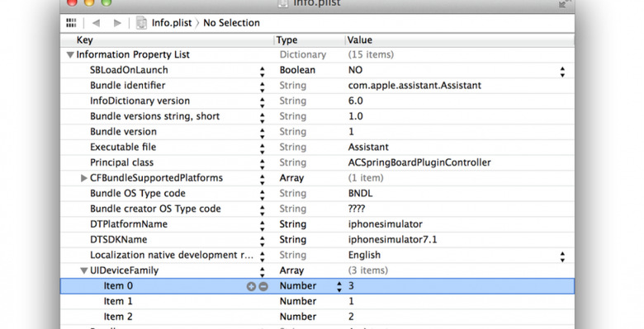Open the English localization value popup
Image resolution: width=644 pixels, height=329 pixels.
[562, 256]
